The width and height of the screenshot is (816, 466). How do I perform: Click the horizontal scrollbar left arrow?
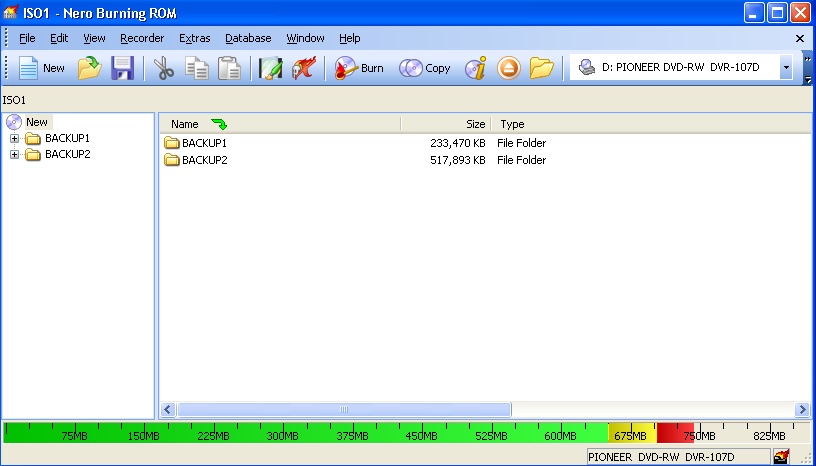click(168, 410)
